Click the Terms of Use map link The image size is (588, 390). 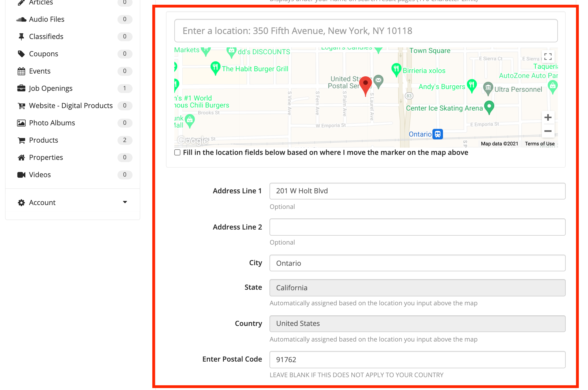click(540, 144)
